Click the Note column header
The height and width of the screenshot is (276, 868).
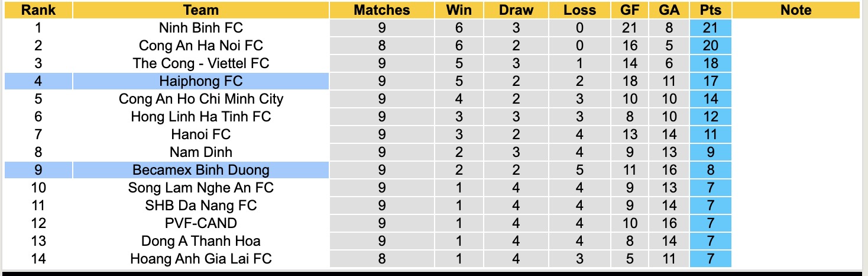tap(796, 10)
